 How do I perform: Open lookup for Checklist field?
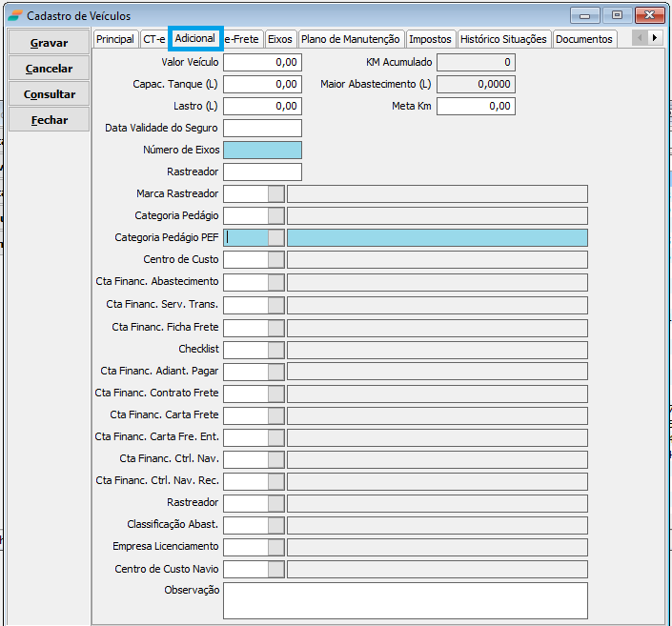coord(276,349)
